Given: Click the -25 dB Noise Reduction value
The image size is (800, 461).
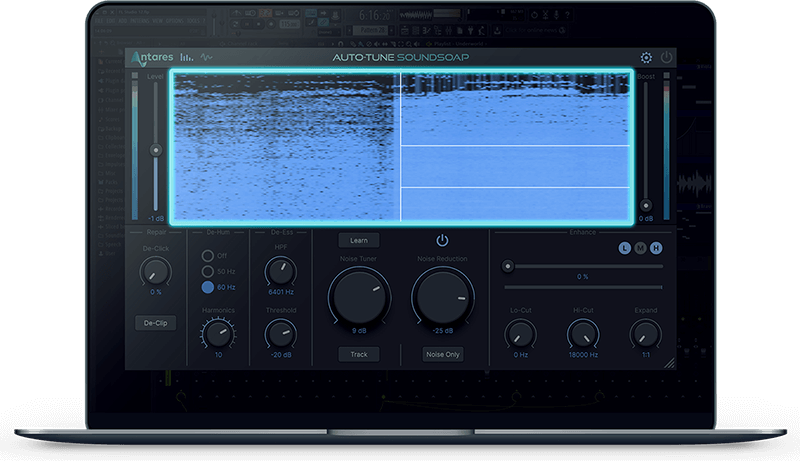Looking at the screenshot, I should tap(443, 331).
